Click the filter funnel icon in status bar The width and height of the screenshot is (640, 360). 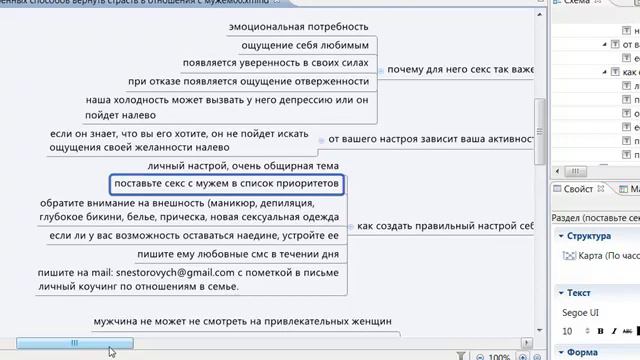461,356
